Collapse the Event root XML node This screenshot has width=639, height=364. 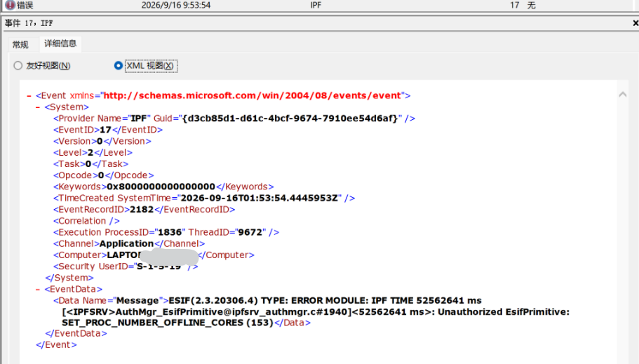pos(29,96)
